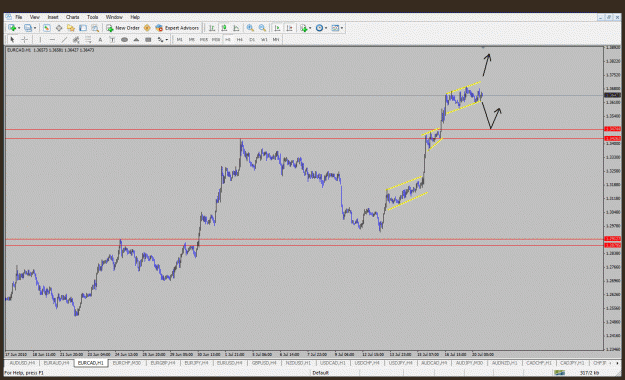Switch to bar chart display
The height and width of the screenshot is (380, 625).
pyautogui.click(x=212, y=28)
